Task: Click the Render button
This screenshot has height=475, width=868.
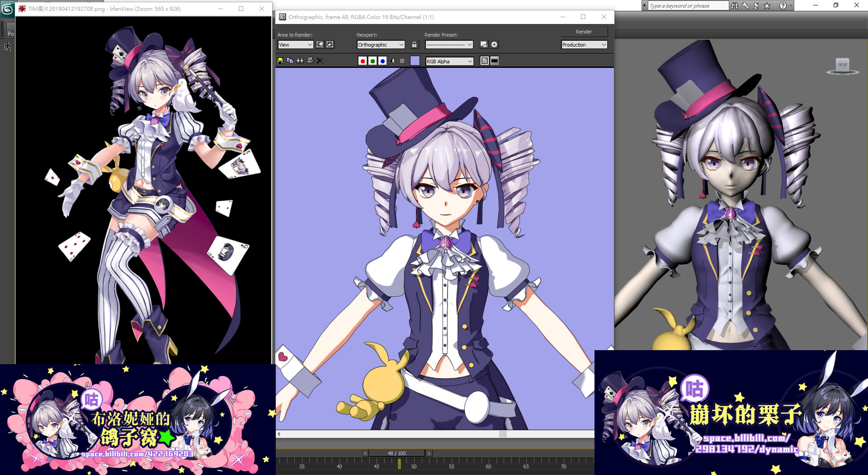Action: coord(584,32)
